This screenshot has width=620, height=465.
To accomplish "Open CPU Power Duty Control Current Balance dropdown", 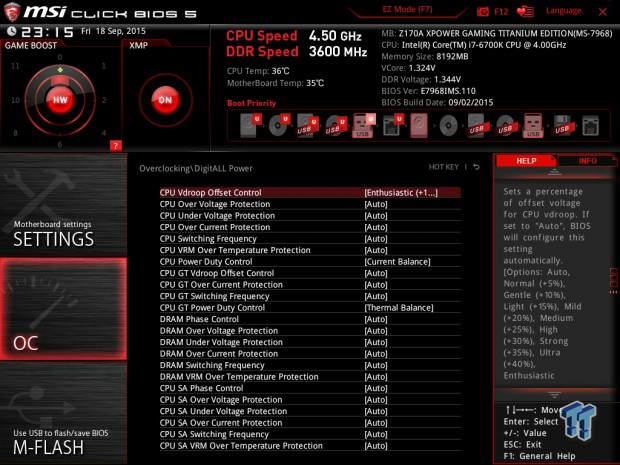I will 397,262.
